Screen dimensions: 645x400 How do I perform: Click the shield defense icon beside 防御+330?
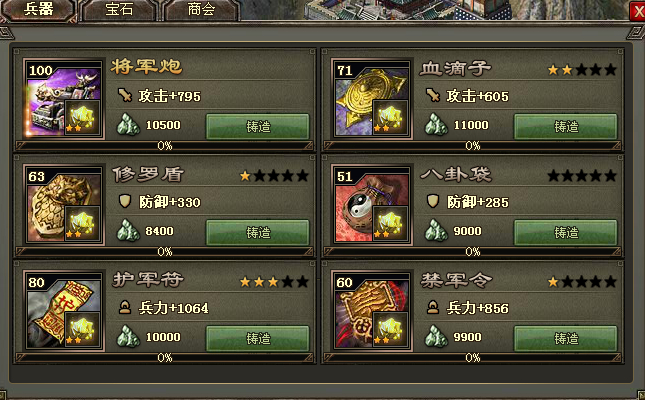pos(124,201)
